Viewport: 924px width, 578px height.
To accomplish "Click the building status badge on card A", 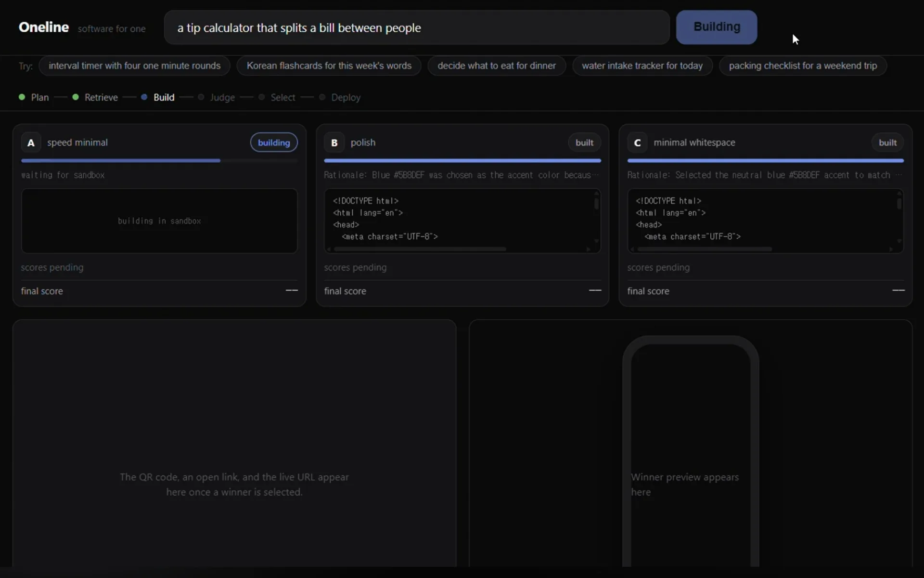I will point(274,143).
